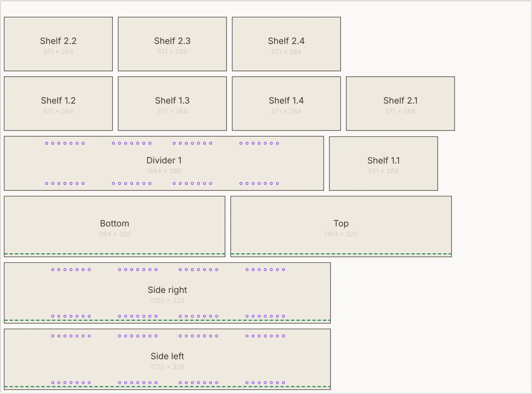Select the Top panel
532x394 pixels.
pyautogui.click(x=341, y=227)
